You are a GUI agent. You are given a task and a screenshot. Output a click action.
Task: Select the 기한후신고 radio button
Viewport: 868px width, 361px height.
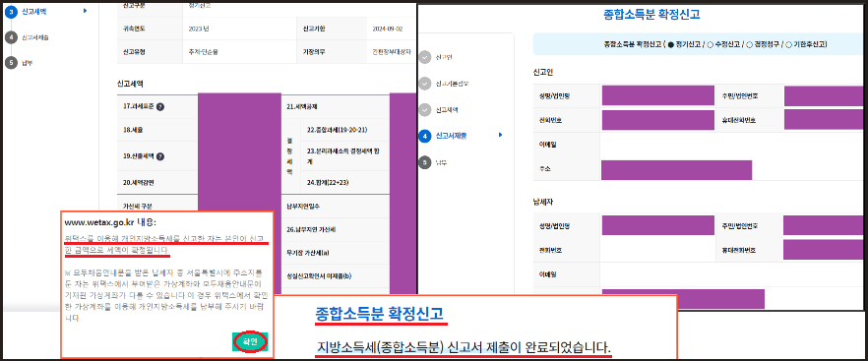coord(789,44)
